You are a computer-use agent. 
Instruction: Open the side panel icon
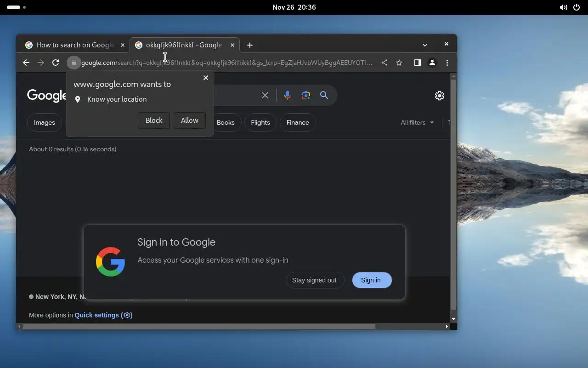coord(417,63)
